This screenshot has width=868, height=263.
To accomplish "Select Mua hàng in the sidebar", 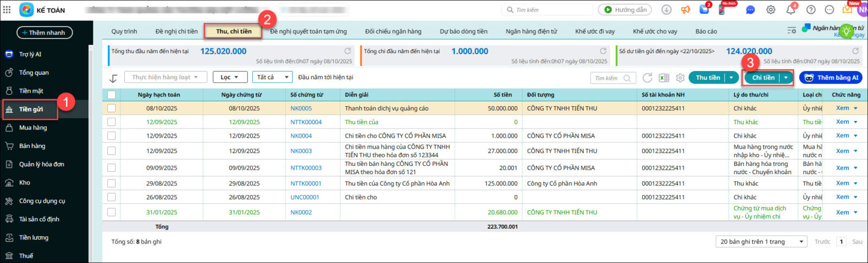I will [33, 128].
